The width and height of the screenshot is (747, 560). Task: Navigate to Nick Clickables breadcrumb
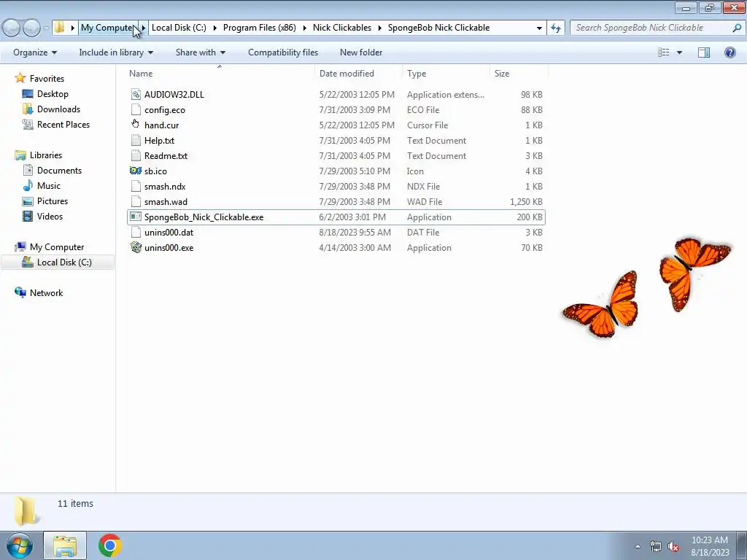[x=342, y=28]
